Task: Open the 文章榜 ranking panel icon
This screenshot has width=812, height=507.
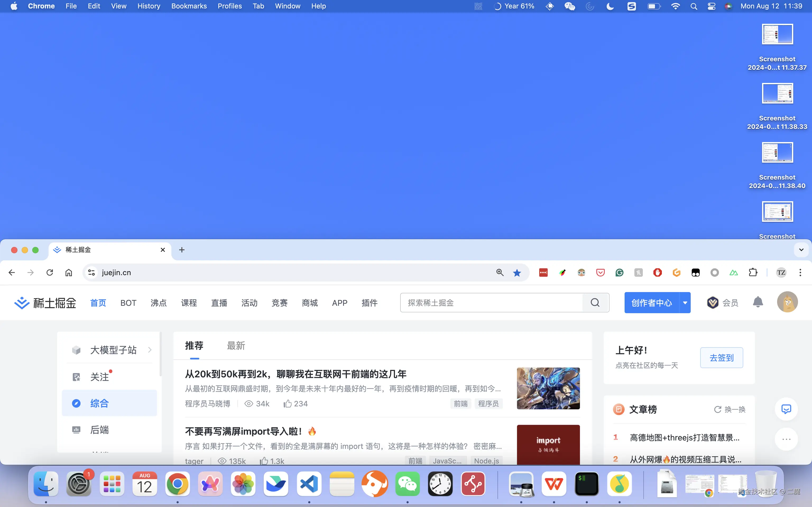Action: pos(619,409)
